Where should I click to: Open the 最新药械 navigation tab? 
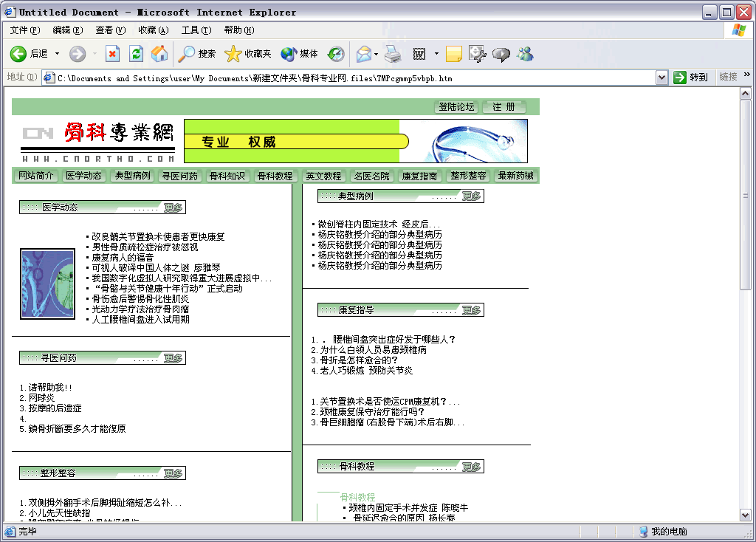(516, 176)
